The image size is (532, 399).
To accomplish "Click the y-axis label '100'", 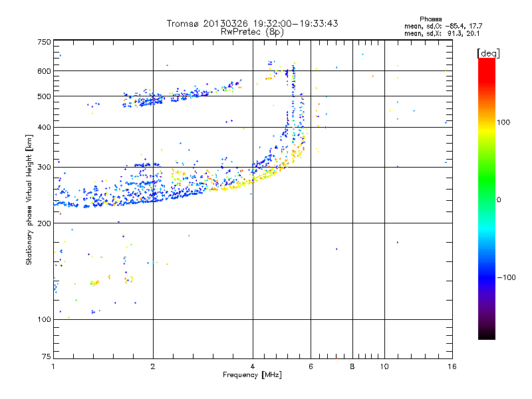I will [45, 320].
